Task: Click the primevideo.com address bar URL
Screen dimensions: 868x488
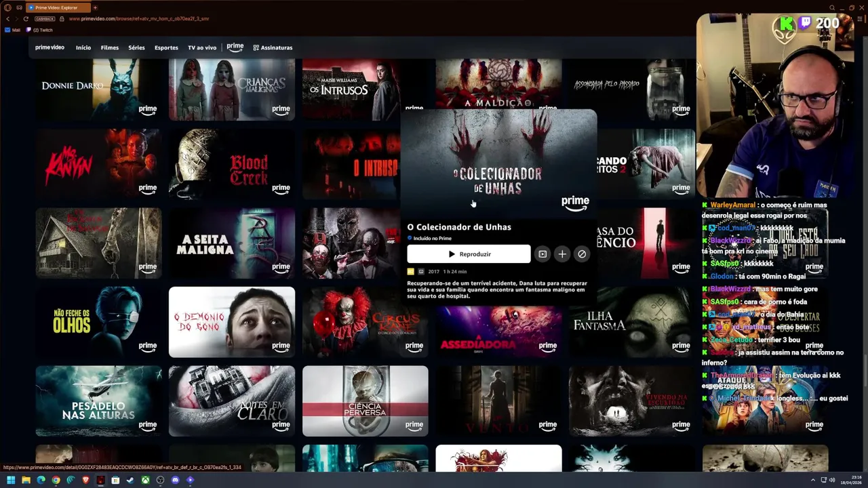Action: tap(139, 19)
